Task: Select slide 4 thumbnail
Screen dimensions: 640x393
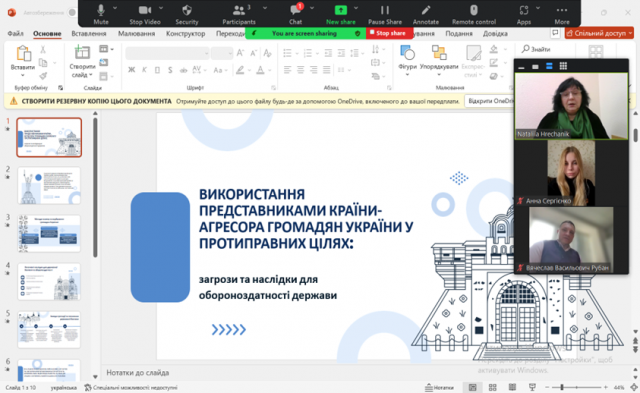Action: [x=49, y=282]
